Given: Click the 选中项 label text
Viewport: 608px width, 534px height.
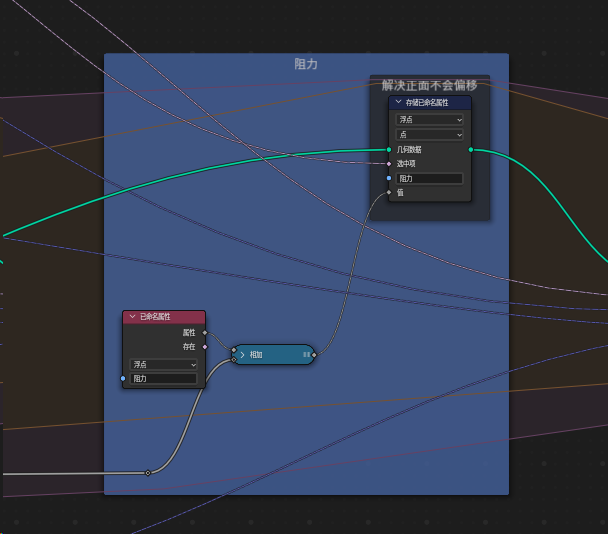Looking at the screenshot, I should pos(406,164).
